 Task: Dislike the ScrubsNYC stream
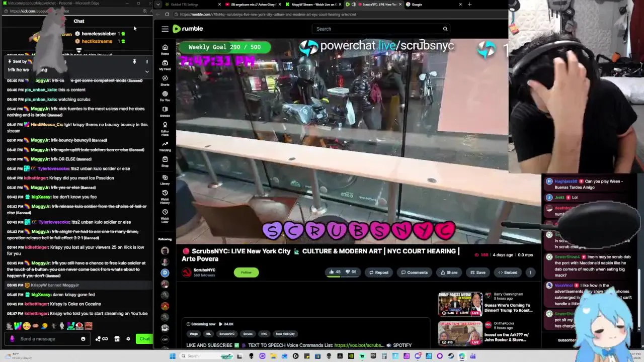coord(351,272)
